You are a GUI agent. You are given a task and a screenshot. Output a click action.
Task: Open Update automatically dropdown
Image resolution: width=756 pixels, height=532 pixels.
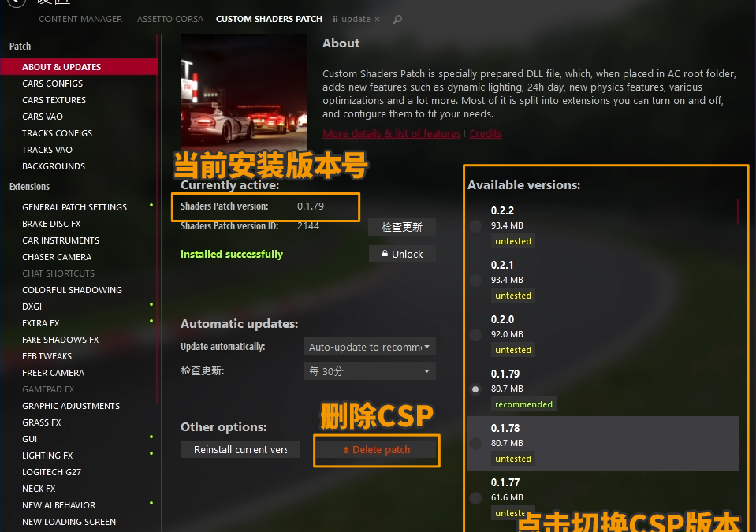[369, 347]
